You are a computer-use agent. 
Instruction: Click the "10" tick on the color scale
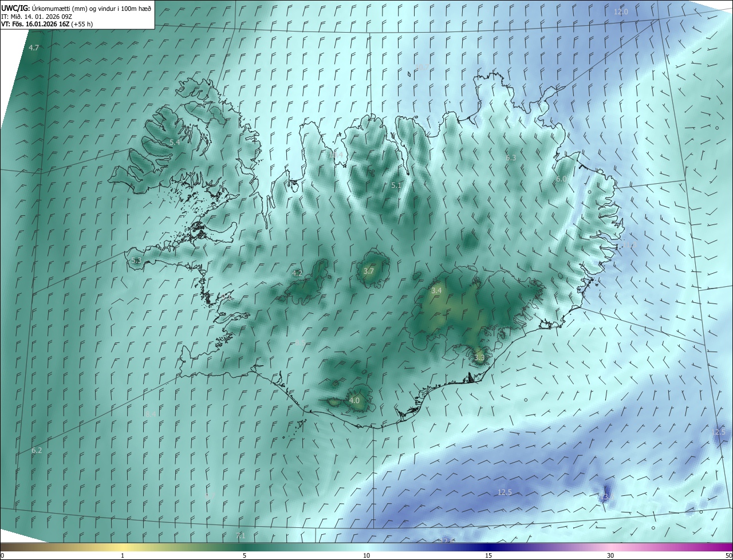pos(366,555)
